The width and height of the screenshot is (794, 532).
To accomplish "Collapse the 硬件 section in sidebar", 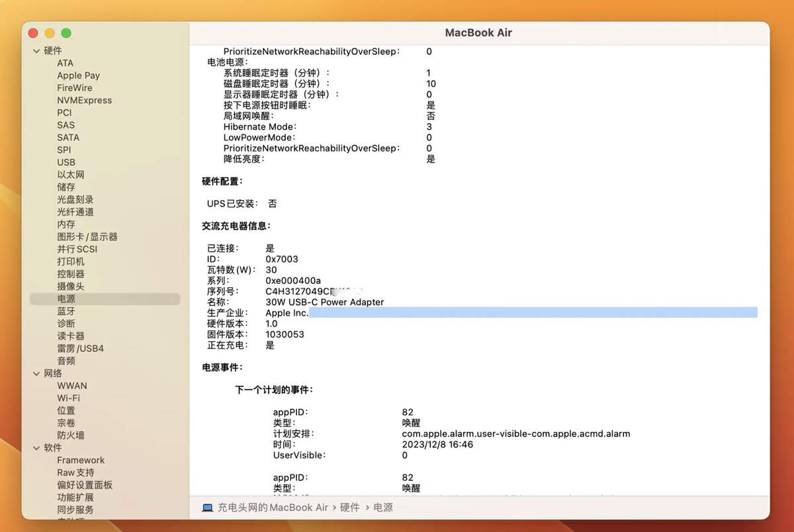I will 37,51.
